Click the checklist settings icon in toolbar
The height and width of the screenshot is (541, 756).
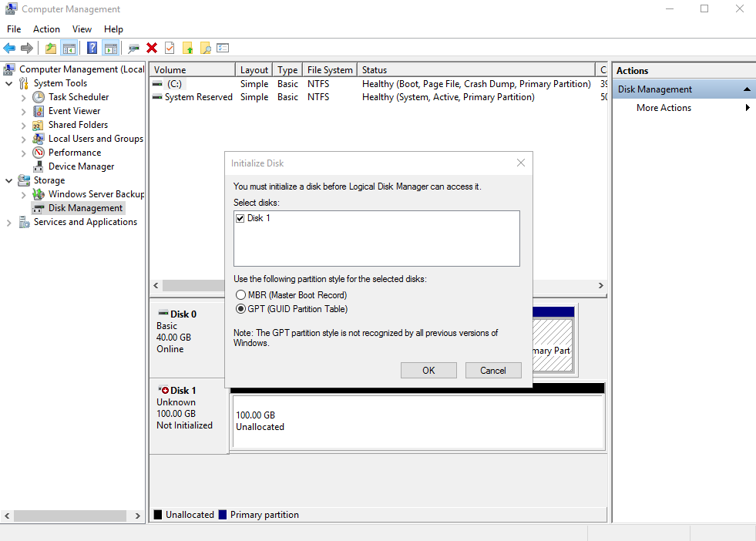[223, 48]
